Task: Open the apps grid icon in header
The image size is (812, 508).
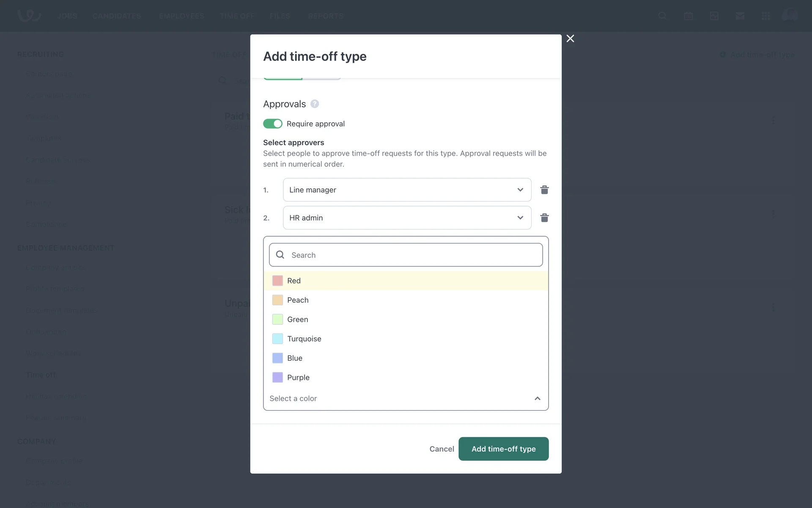Action: pos(765,16)
